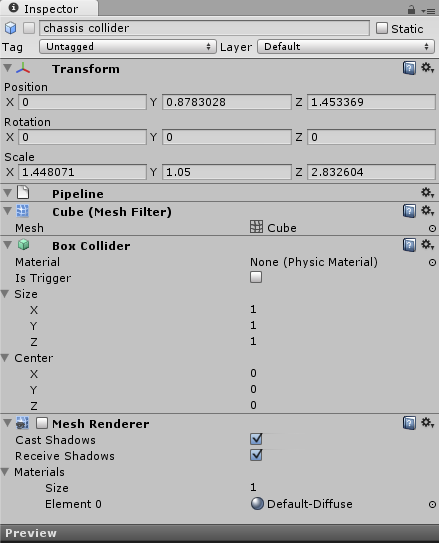Click the Inspector lock icon
Viewport: 439px width, 543px height.
[411, 9]
